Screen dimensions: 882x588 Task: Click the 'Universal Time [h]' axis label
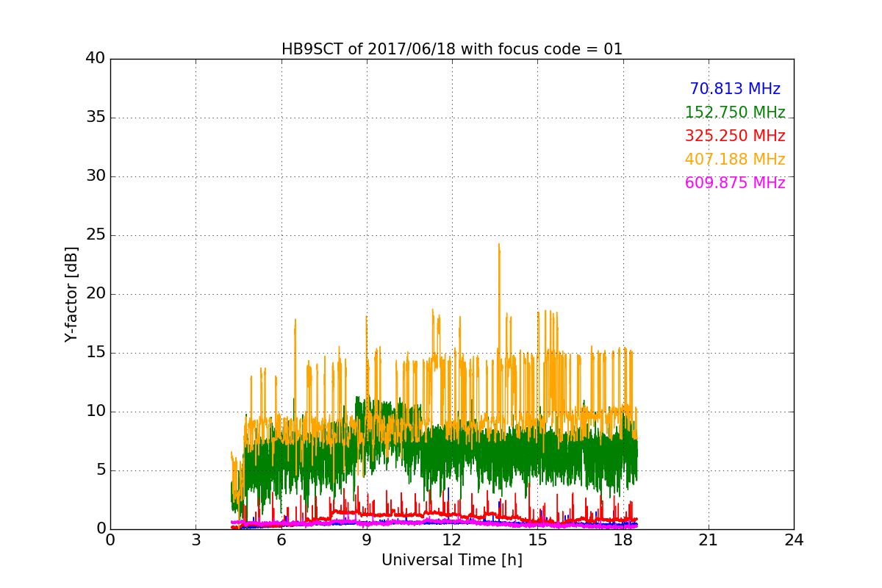point(452,560)
